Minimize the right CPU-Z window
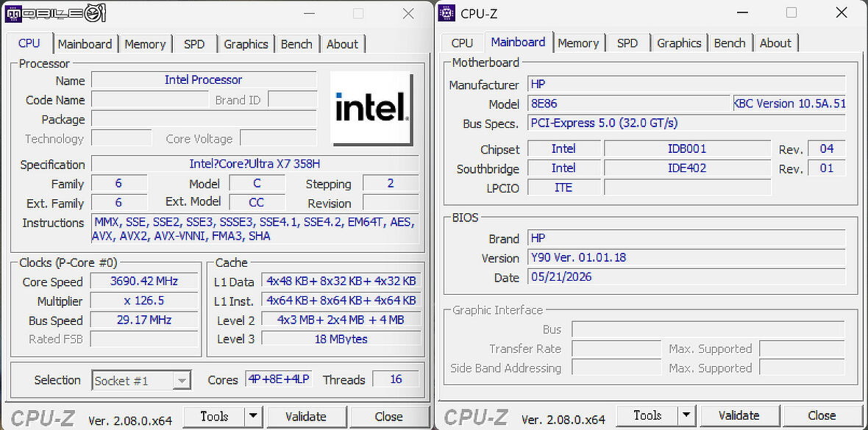The image size is (868, 430). click(741, 12)
